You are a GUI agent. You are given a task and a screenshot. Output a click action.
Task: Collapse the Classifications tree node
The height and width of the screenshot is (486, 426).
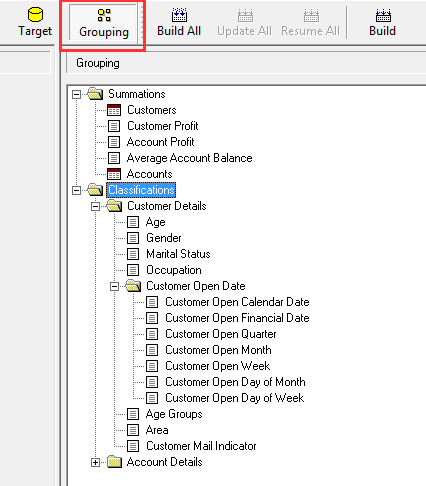76,190
